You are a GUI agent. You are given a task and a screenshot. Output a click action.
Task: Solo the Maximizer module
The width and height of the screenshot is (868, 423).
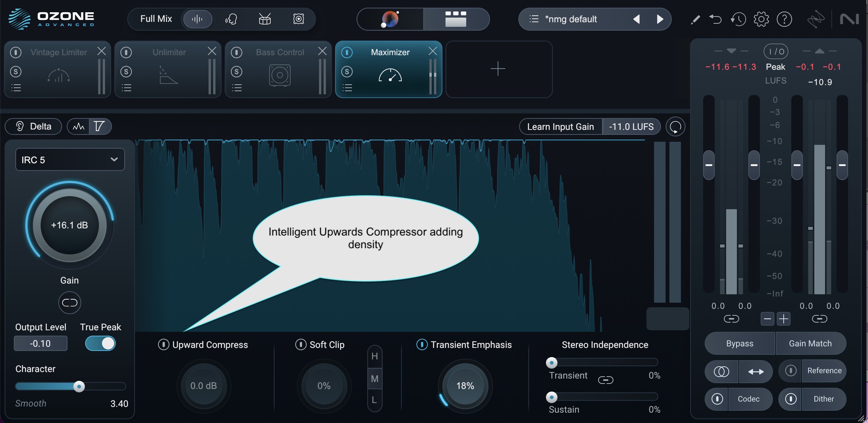click(347, 72)
